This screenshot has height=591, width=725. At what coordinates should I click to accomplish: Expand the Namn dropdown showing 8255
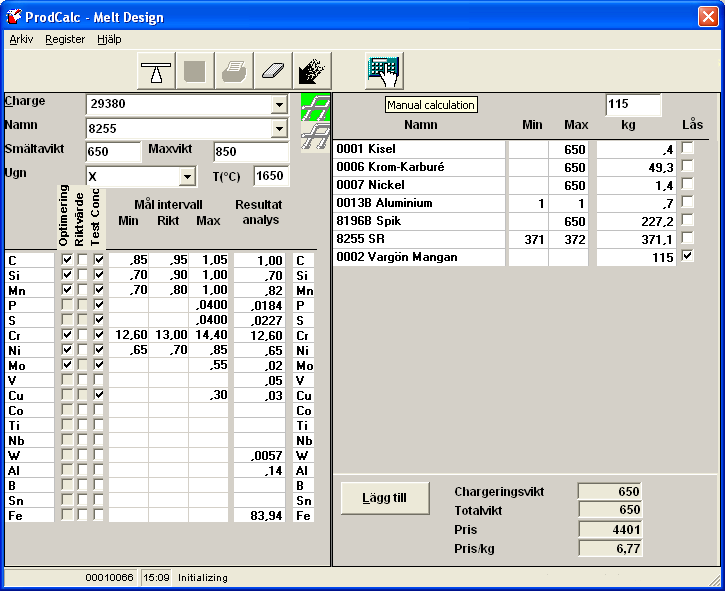279,129
